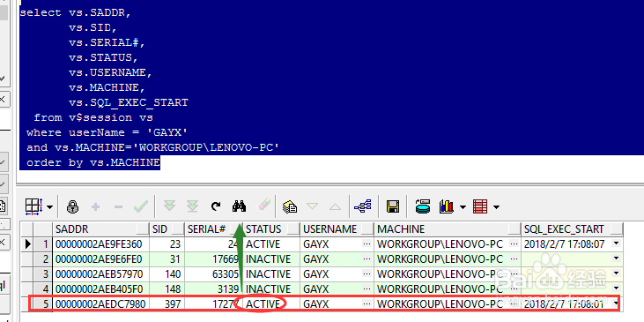
Task: Click the green checkmark post changes icon
Action: click(141, 206)
